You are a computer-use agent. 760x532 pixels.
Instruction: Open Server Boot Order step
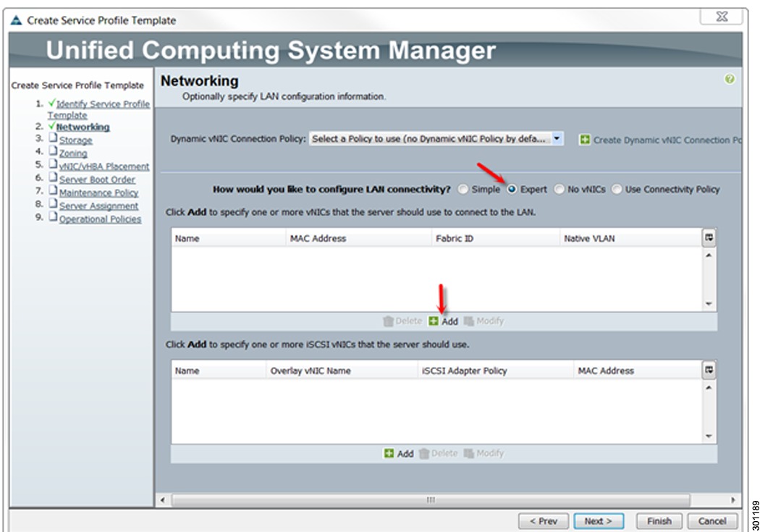(x=97, y=180)
